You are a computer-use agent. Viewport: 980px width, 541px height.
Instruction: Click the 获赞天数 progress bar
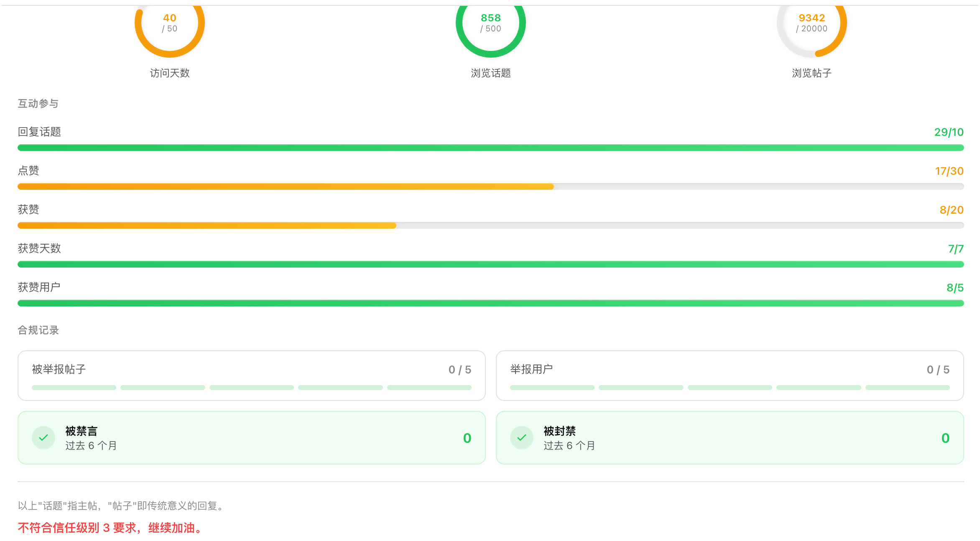tap(491, 264)
